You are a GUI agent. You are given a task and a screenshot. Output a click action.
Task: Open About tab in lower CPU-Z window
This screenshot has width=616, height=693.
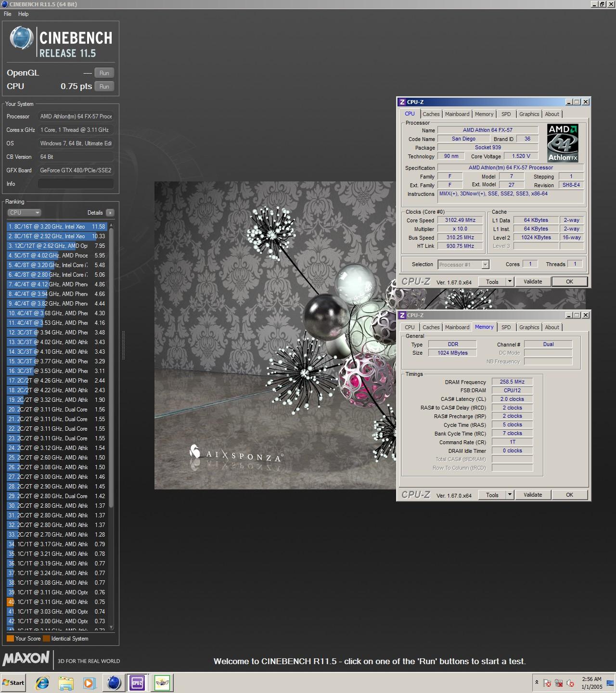(552, 327)
